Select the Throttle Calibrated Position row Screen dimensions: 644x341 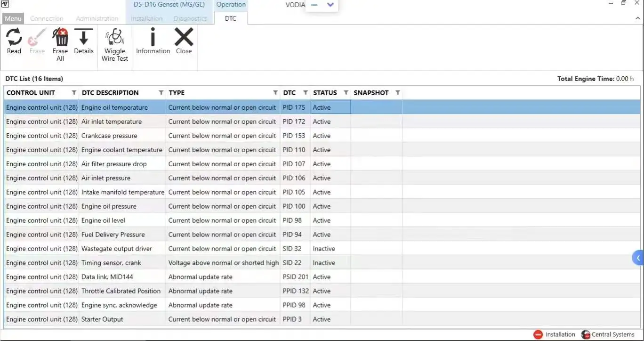coord(322,291)
